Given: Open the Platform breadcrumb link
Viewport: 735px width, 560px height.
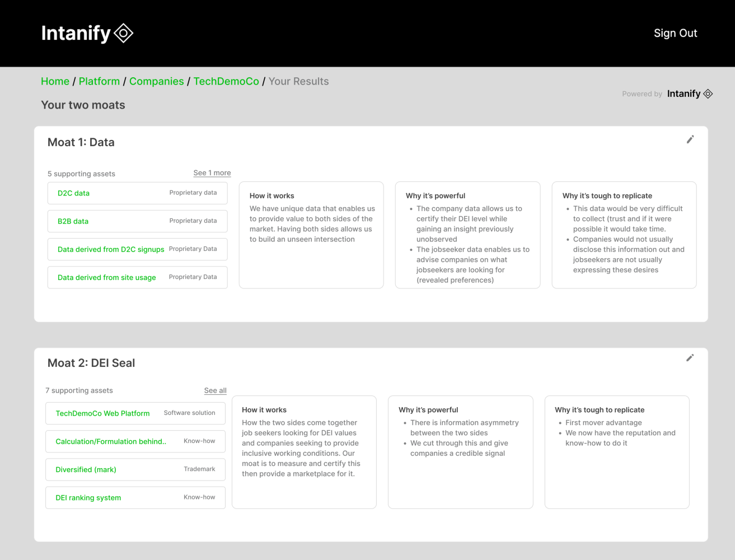Looking at the screenshot, I should tap(99, 81).
